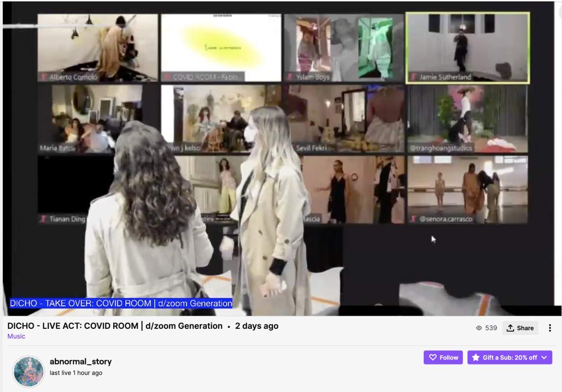Viewport: 562px width, 392px height.
Task: Select the Yslam Boys video tile
Action: pos(344,48)
